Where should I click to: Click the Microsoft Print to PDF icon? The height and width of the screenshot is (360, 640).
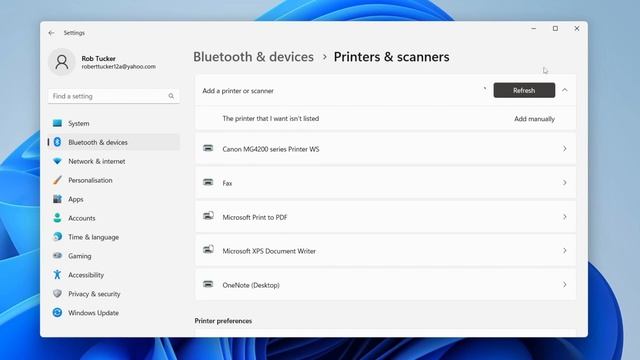208,216
